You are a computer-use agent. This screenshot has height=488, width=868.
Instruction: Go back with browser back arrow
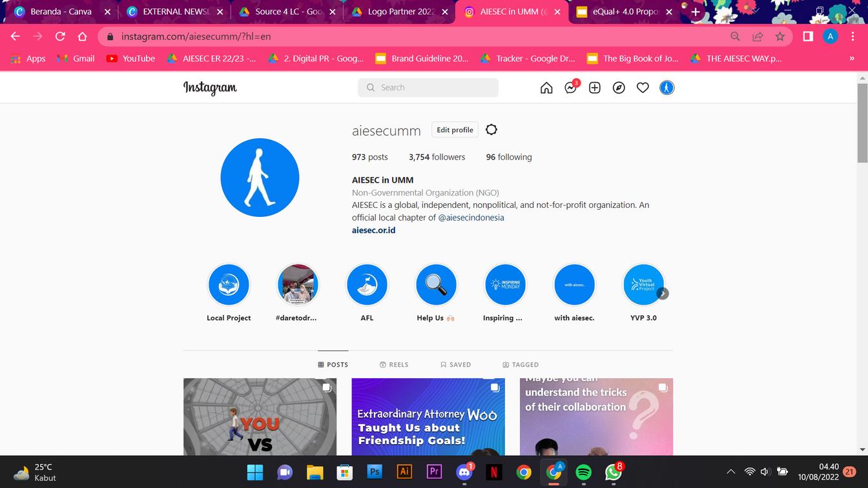[15, 36]
